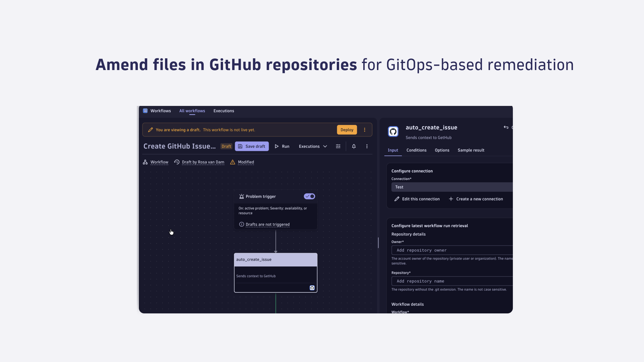Open draft banner more options menu
The height and width of the screenshot is (362, 644).
coord(365,130)
